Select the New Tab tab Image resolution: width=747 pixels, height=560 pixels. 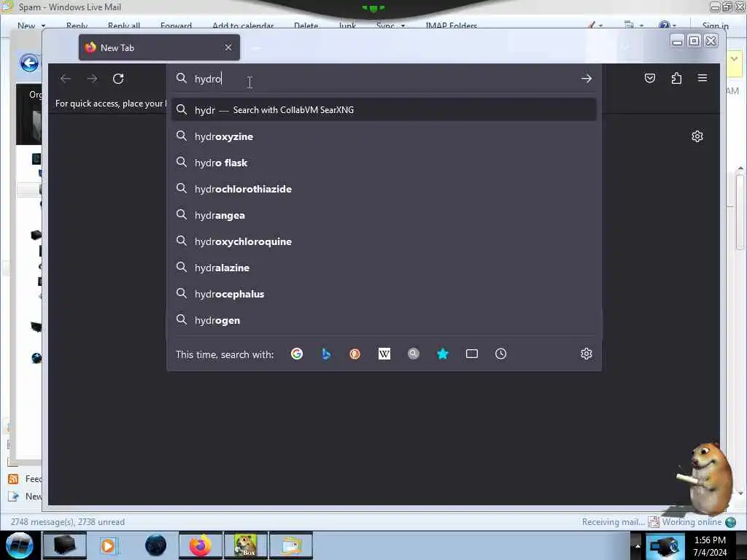(x=159, y=47)
